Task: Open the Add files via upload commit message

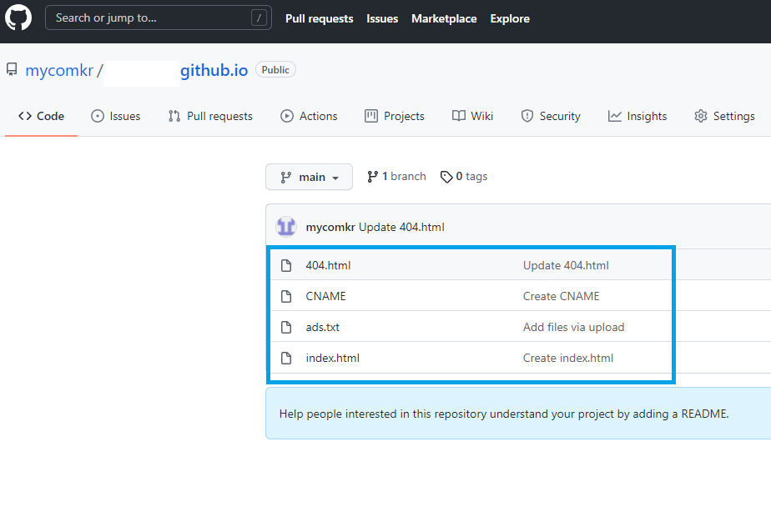Action: coord(574,327)
